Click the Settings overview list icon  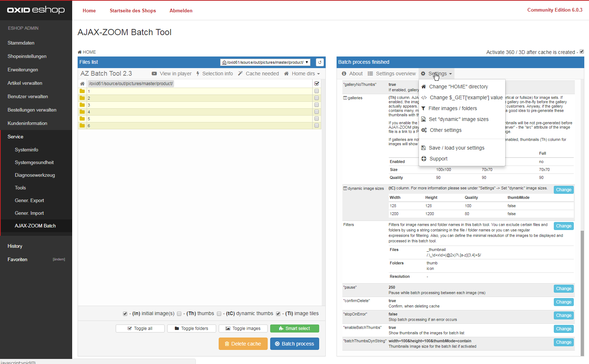[370, 74]
